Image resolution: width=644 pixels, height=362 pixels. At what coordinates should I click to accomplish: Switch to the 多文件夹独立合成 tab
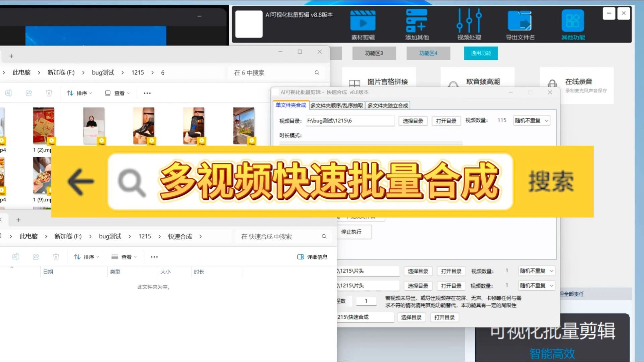(388, 105)
